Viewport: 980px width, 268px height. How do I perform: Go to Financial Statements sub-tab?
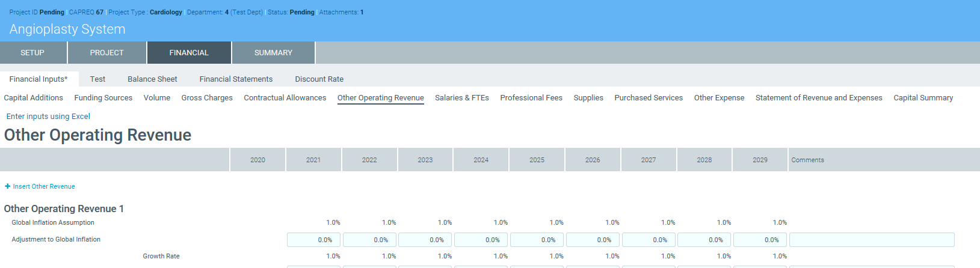(236, 79)
